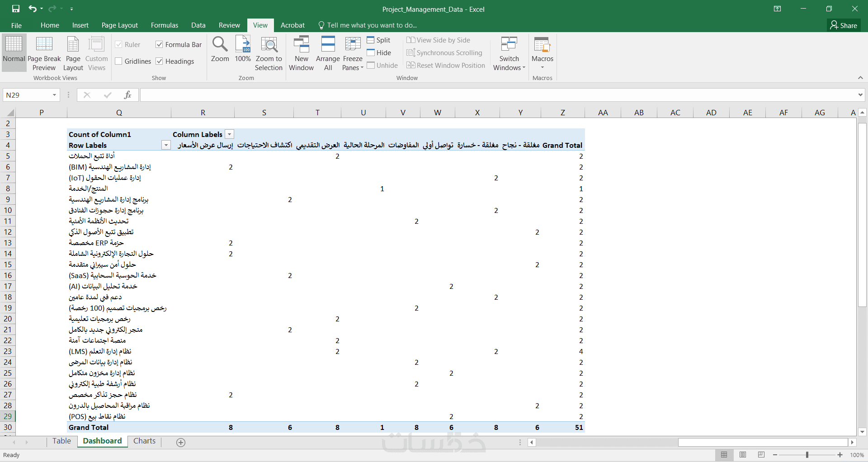
Task: Open the Insert ribbon tab
Action: pyautogui.click(x=80, y=25)
